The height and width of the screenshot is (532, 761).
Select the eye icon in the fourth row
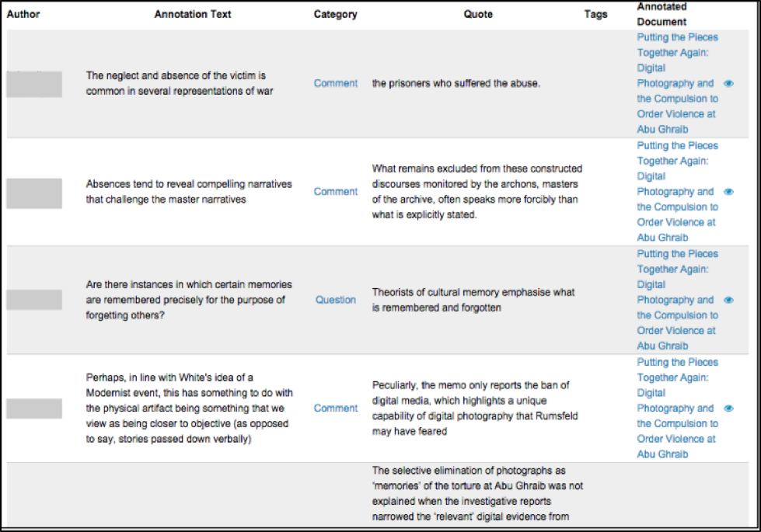tap(728, 408)
